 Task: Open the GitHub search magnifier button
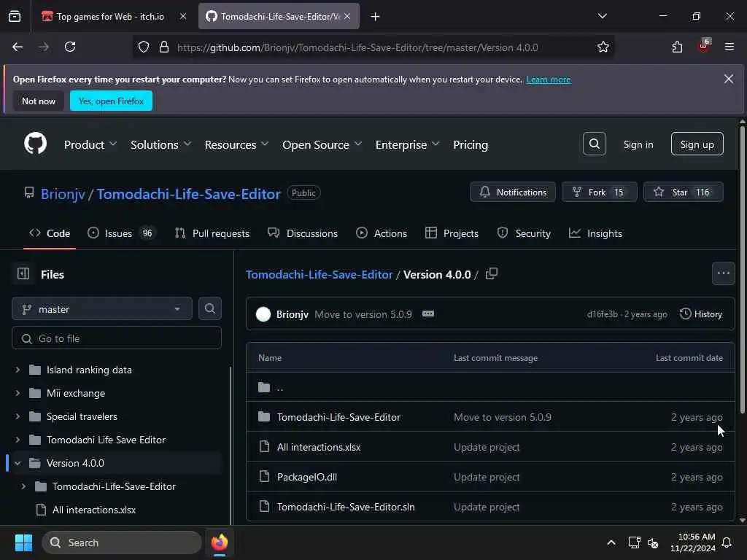tap(594, 144)
